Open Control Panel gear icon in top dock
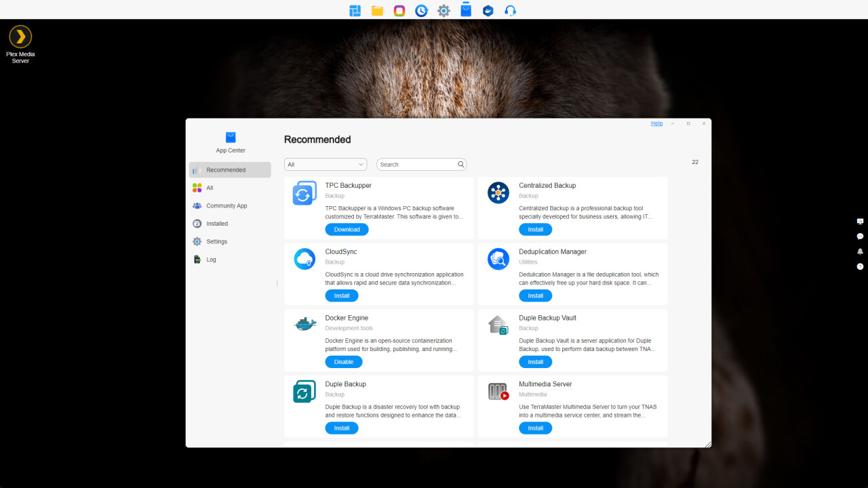Image resolution: width=868 pixels, height=488 pixels. point(443,11)
